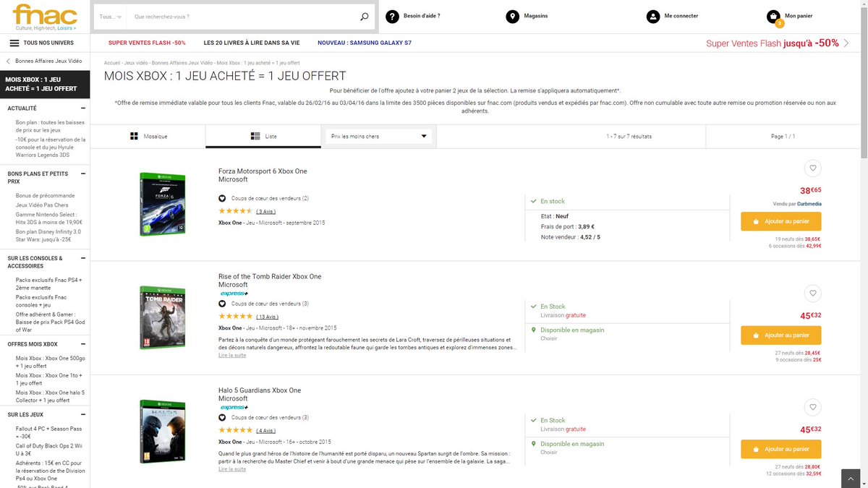This screenshot has width=868, height=488.
Task: Open Star Wars: jusqu'à -25€ sidebar link
Action: coord(43,239)
